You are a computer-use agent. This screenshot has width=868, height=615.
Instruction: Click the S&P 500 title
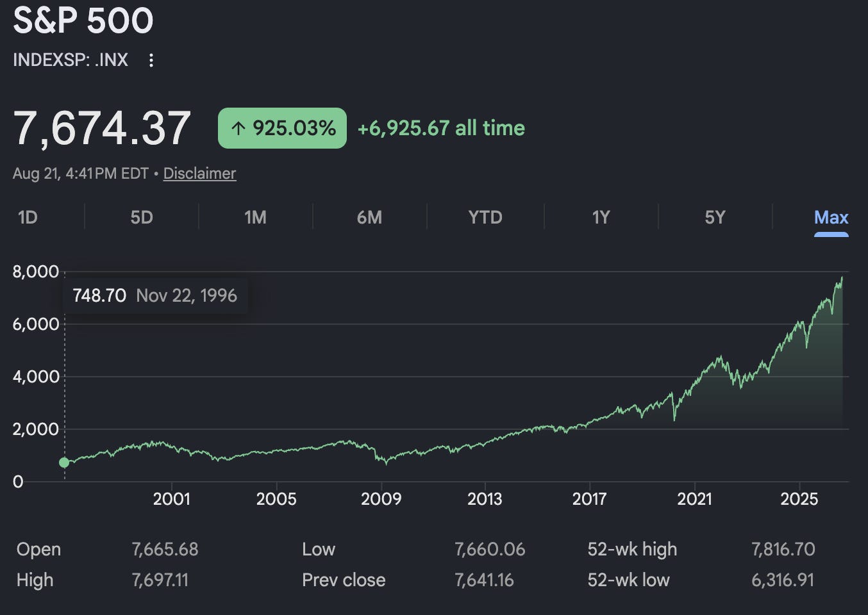[83, 20]
